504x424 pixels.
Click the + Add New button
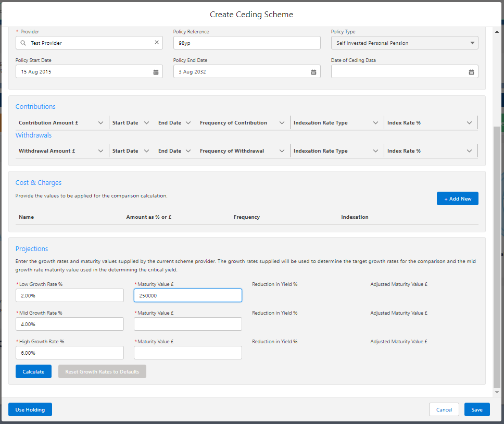click(x=457, y=198)
